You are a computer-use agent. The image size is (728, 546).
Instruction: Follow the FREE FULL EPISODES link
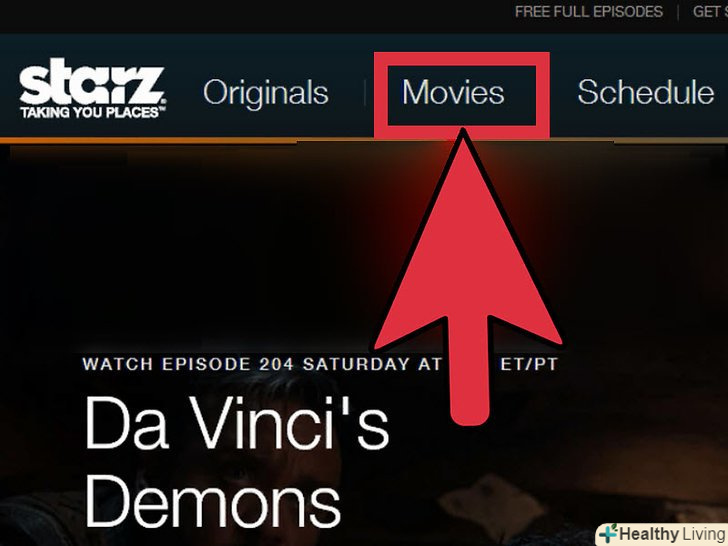(589, 12)
